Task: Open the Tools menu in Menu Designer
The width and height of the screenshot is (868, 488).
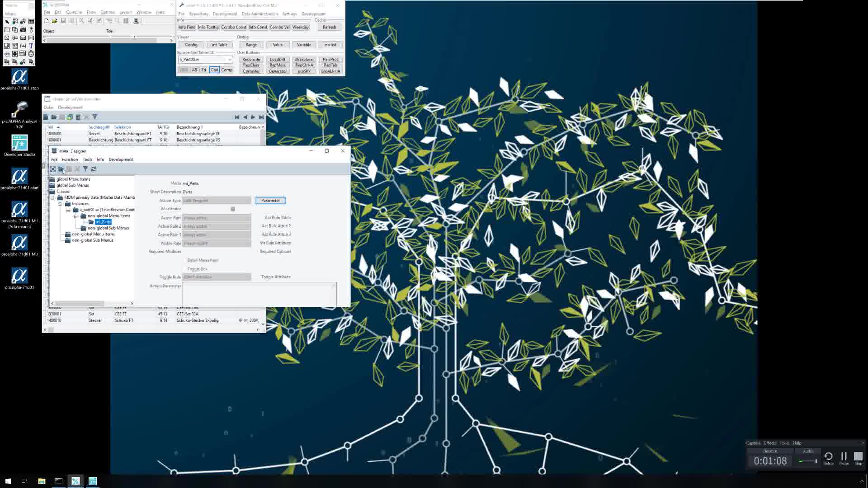Action: [87, 160]
